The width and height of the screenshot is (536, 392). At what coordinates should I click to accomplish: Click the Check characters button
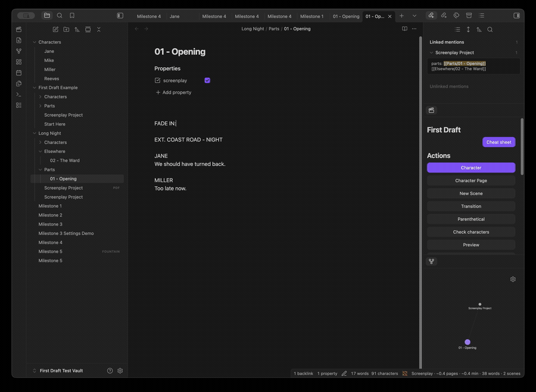click(x=471, y=232)
